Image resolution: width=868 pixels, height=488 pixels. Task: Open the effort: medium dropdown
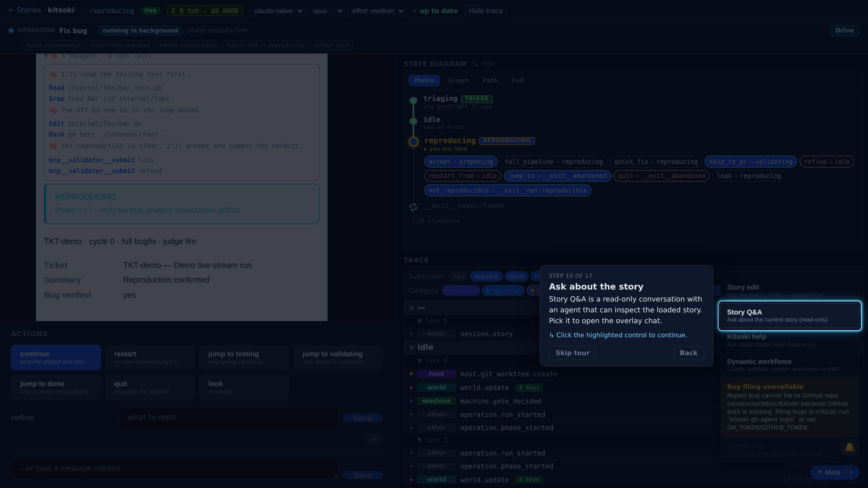click(x=376, y=11)
